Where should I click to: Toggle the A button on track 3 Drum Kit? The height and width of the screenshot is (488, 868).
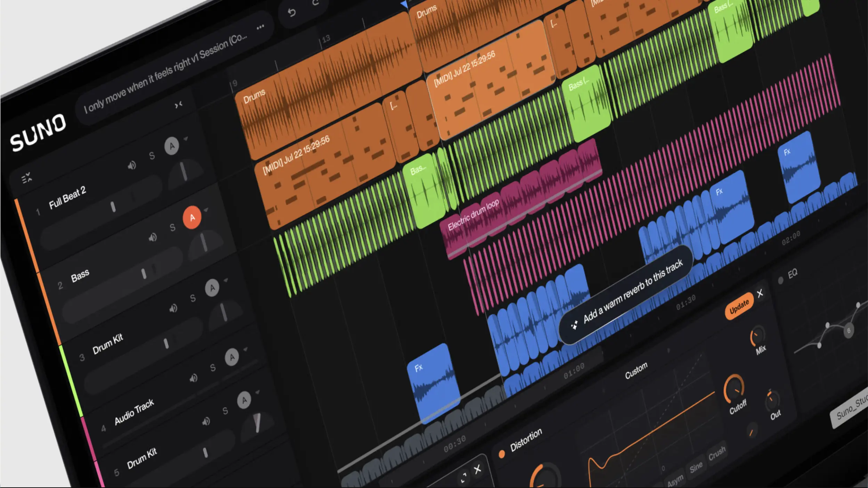212,288
